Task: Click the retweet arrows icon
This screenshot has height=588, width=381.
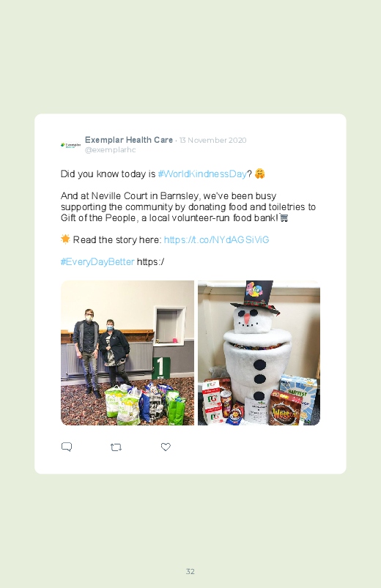Action: click(116, 447)
